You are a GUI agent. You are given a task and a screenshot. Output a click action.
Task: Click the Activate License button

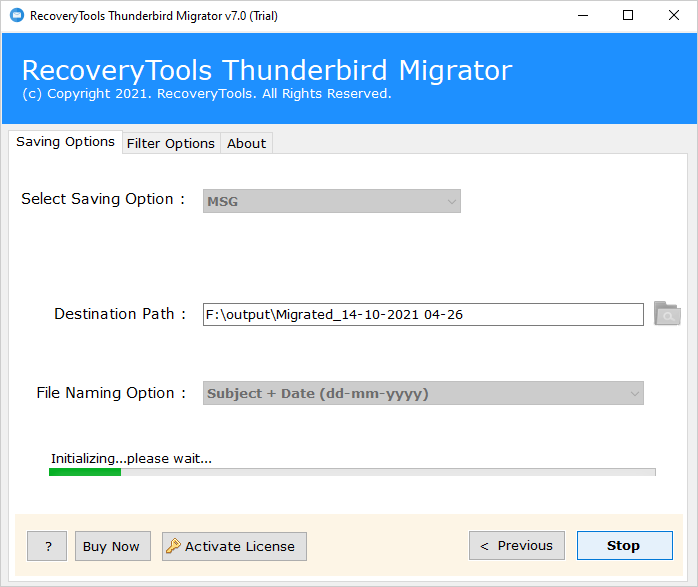(x=234, y=546)
